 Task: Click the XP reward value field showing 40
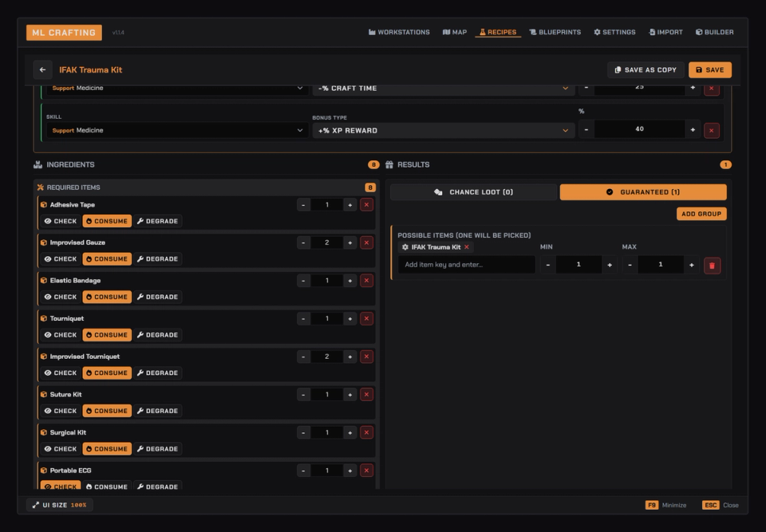pos(639,129)
